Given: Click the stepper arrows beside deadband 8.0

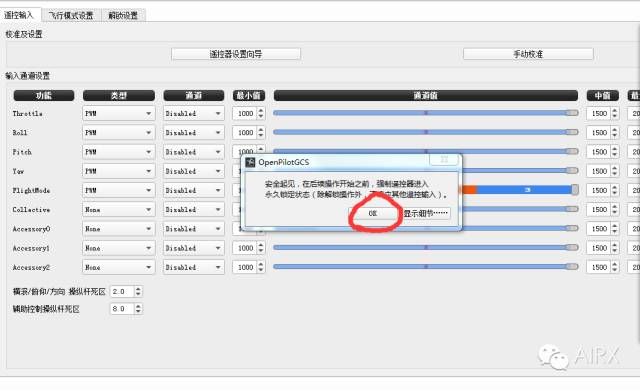Looking at the screenshot, I should pyautogui.click(x=138, y=309).
